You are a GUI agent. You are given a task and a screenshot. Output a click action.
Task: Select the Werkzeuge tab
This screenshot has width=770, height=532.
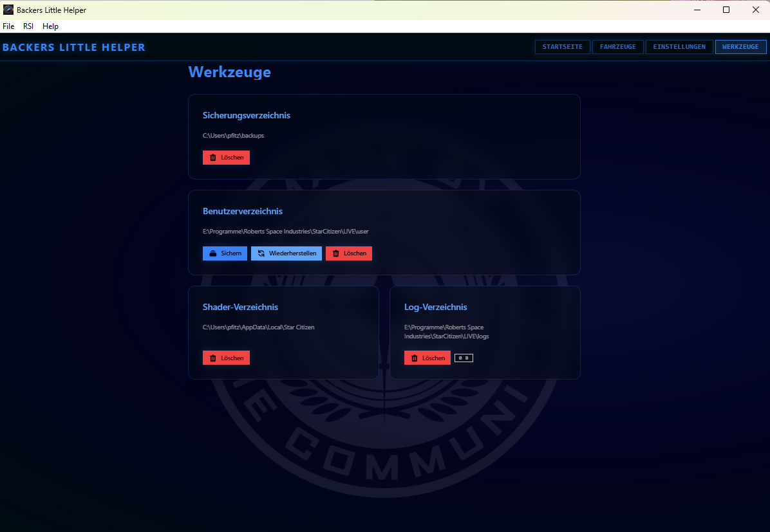pyautogui.click(x=740, y=47)
